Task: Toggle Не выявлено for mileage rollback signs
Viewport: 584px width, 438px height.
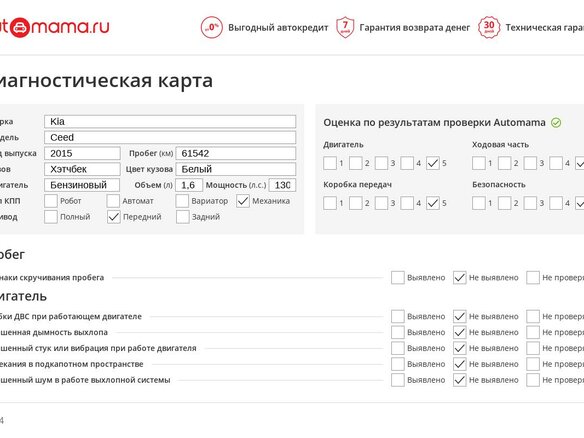Action: 460,277
